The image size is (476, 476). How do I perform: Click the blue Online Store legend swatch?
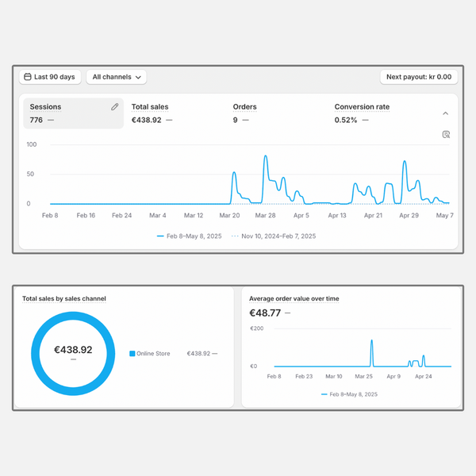click(132, 354)
